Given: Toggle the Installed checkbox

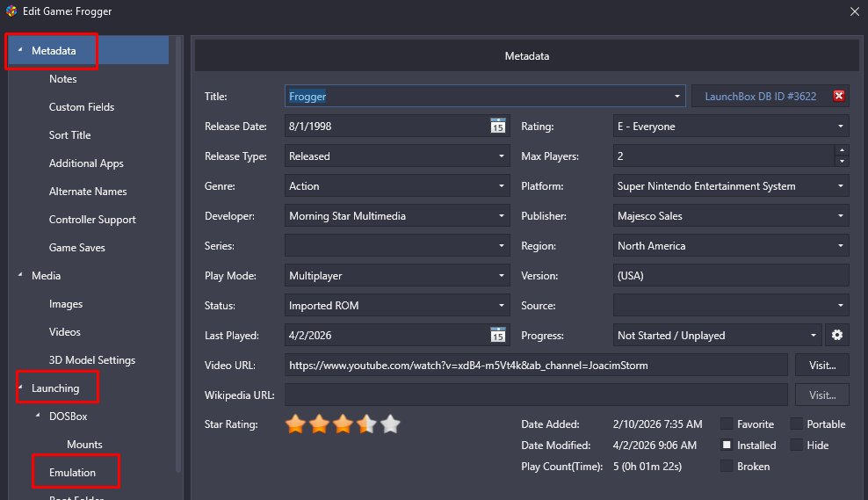Looking at the screenshot, I should click(727, 446).
